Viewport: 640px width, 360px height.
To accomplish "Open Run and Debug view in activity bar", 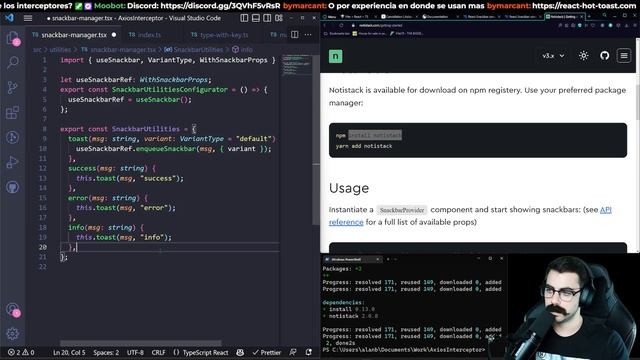I will [x=13, y=162].
